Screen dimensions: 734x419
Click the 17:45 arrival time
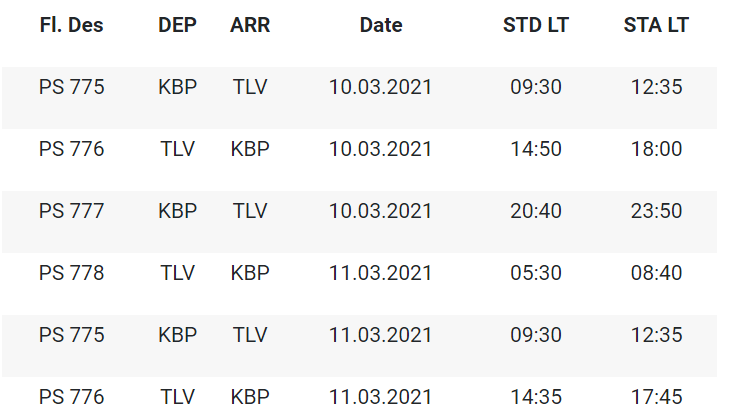click(656, 397)
